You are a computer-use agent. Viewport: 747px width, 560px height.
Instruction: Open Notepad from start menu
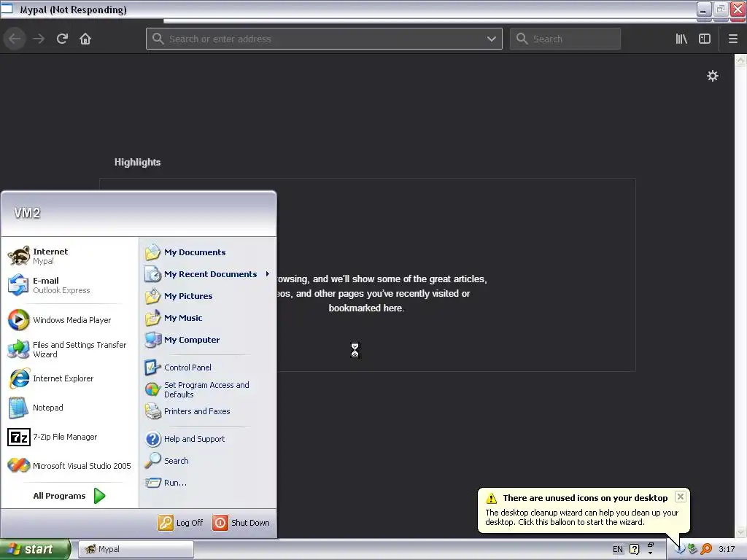tap(69, 408)
